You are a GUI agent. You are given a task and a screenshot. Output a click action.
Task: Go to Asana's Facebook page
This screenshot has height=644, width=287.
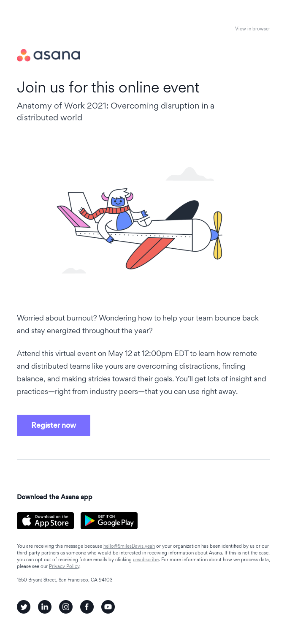87,607
